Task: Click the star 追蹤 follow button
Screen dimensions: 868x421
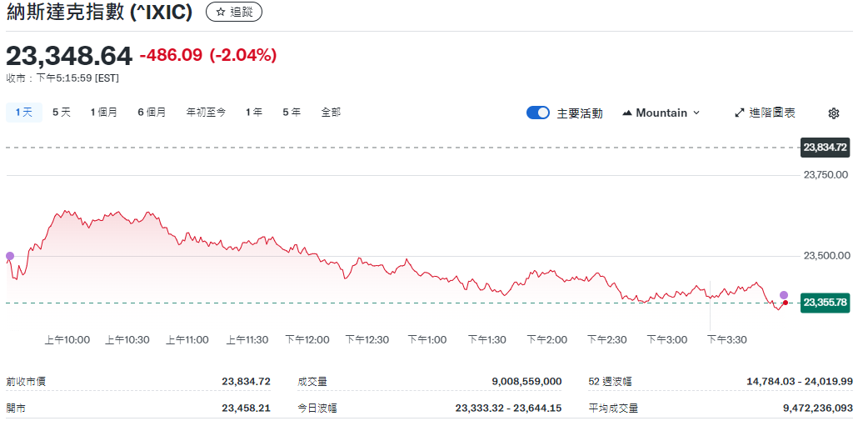Action: pyautogui.click(x=233, y=12)
